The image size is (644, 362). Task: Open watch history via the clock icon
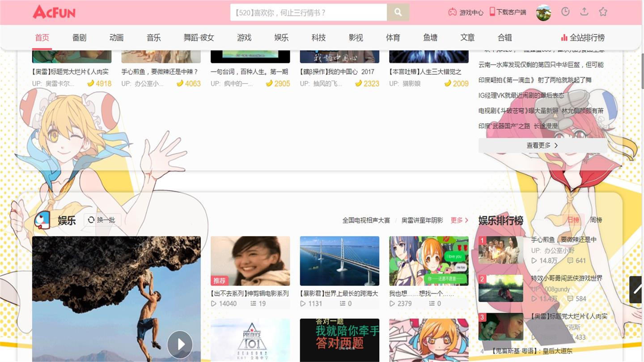[x=565, y=12]
